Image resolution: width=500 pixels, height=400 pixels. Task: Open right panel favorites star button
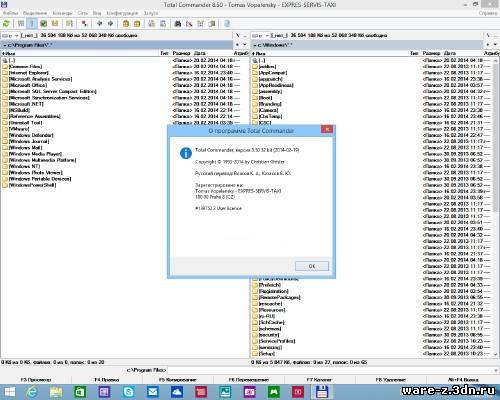pyautogui.click(x=487, y=44)
